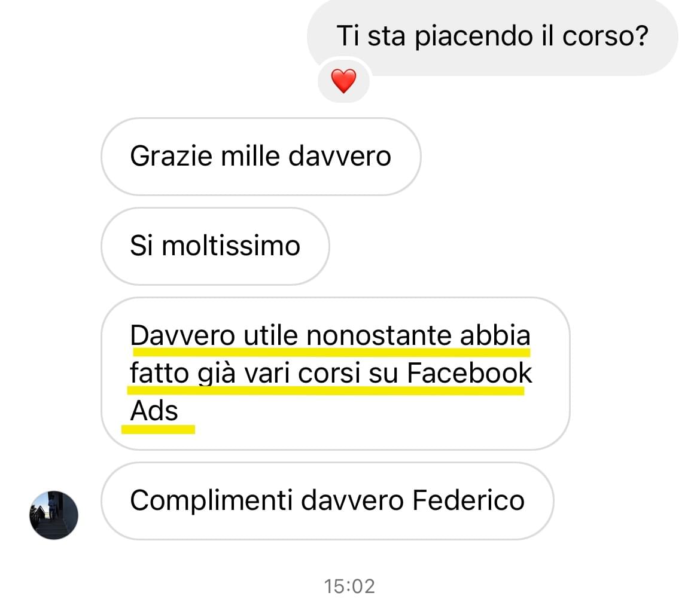The height and width of the screenshot is (605, 700).
Task: Click the word "Facebook" in the message
Action: click(x=470, y=372)
